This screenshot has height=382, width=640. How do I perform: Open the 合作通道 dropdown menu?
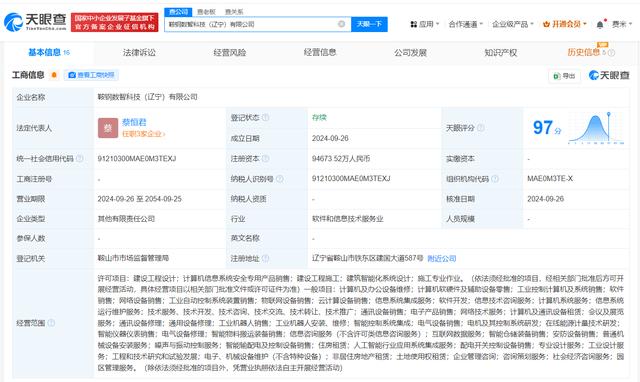[x=465, y=24]
